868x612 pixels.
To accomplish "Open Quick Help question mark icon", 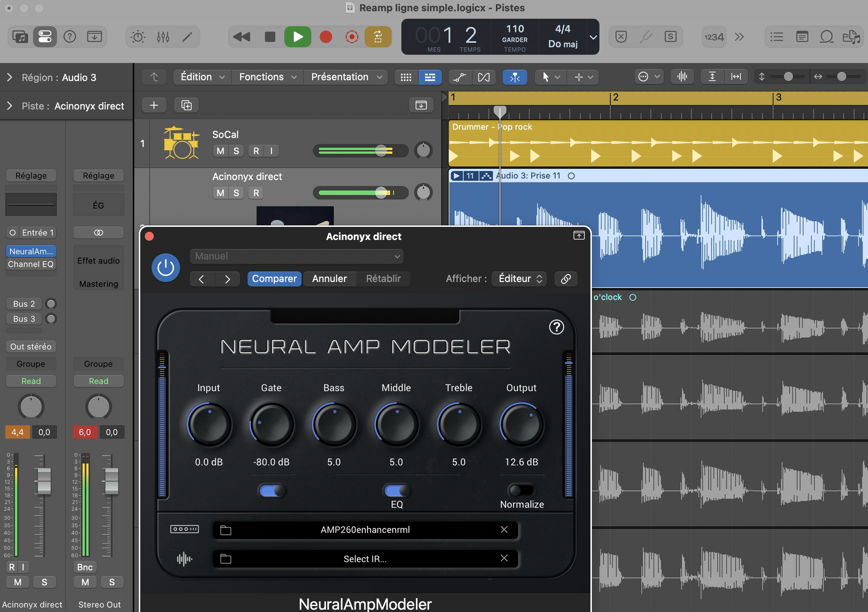I will [x=69, y=37].
